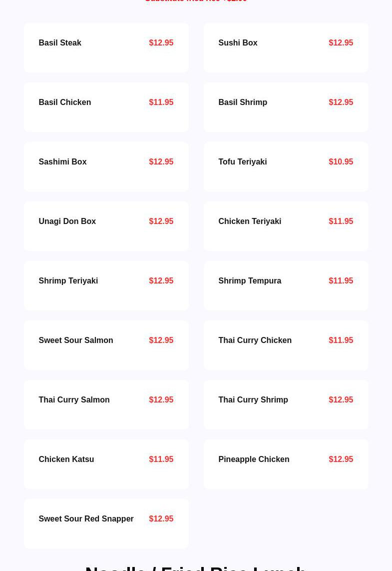
Task: Select Sweet Sour Salmon entry
Action: tap(106, 345)
